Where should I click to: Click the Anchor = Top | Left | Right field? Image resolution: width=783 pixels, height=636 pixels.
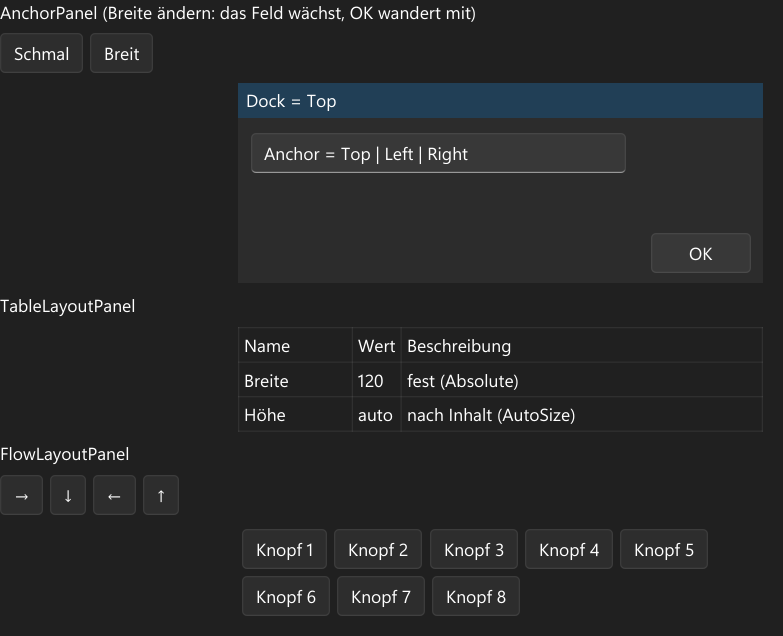438,153
